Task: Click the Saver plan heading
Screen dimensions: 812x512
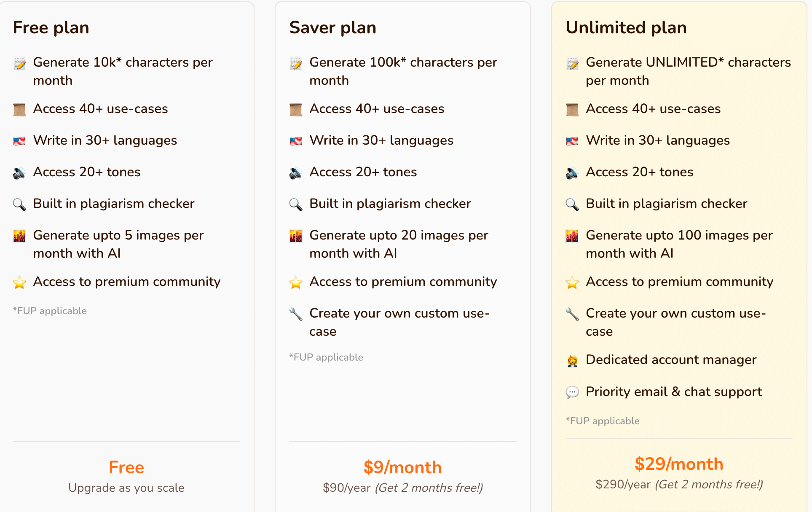Action: coord(332,28)
